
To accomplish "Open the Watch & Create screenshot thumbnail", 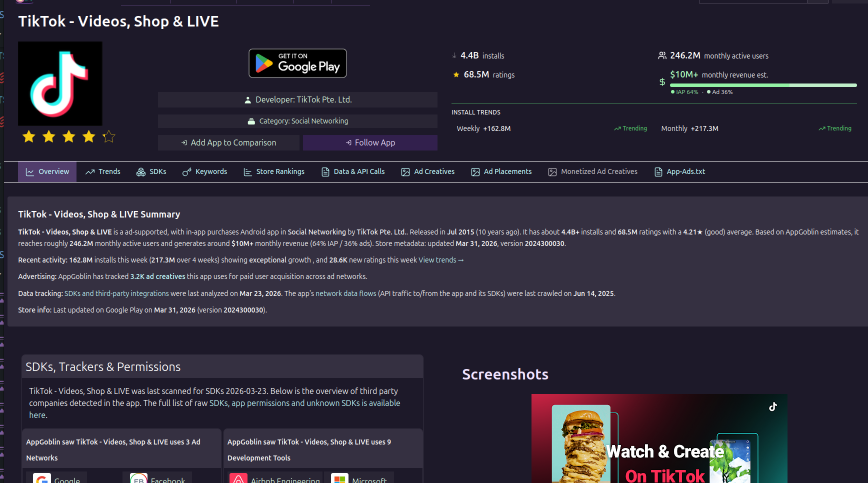I will point(659,438).
